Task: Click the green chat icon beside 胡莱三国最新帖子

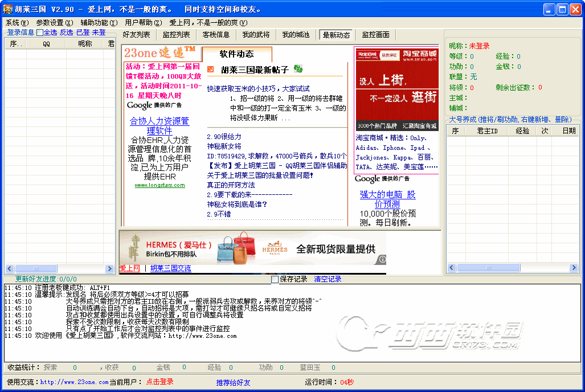Action: [298, 69]
